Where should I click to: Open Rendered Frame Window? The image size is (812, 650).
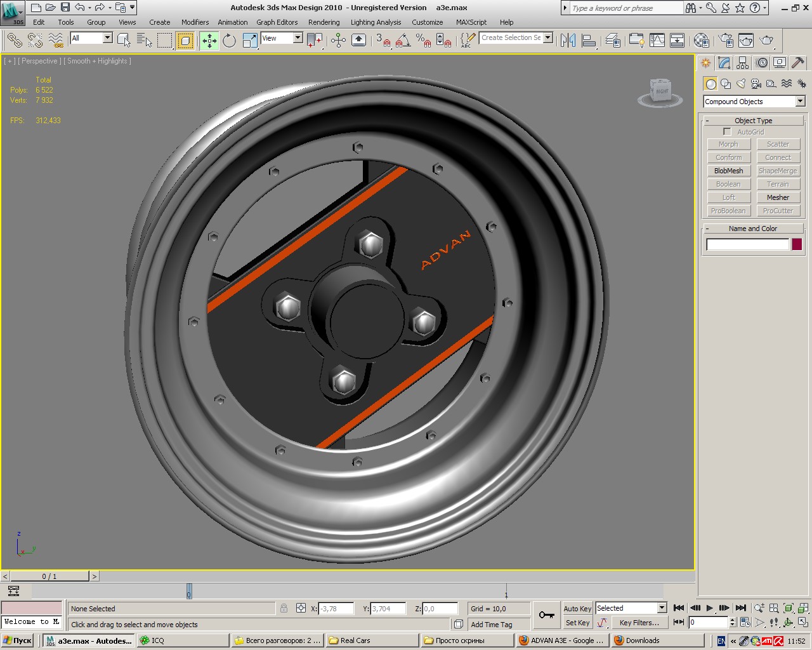coord(746,41)
